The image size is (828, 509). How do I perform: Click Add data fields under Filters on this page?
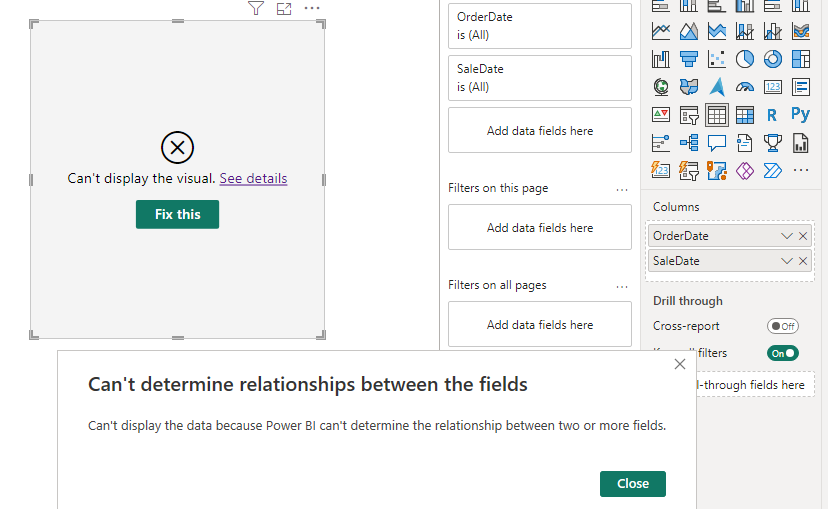click(x=540, y=228)
